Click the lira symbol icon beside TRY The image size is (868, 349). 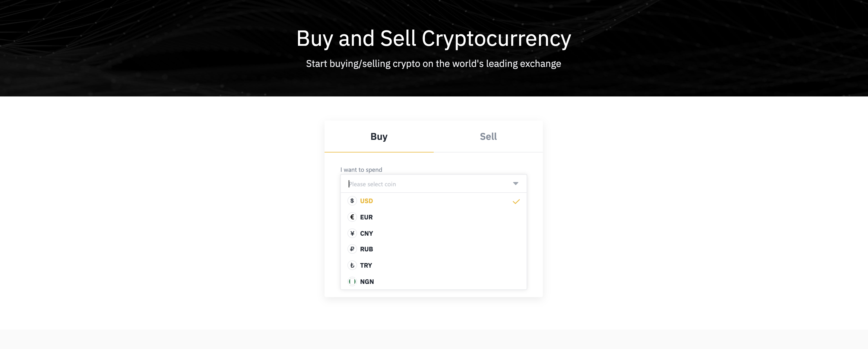tap(352, 265)
